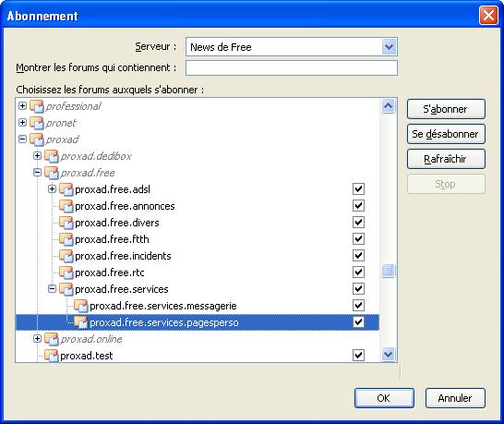Expand the pronet tree node
Viewport: 504px width, 424px height.
[x=22, y=123]
